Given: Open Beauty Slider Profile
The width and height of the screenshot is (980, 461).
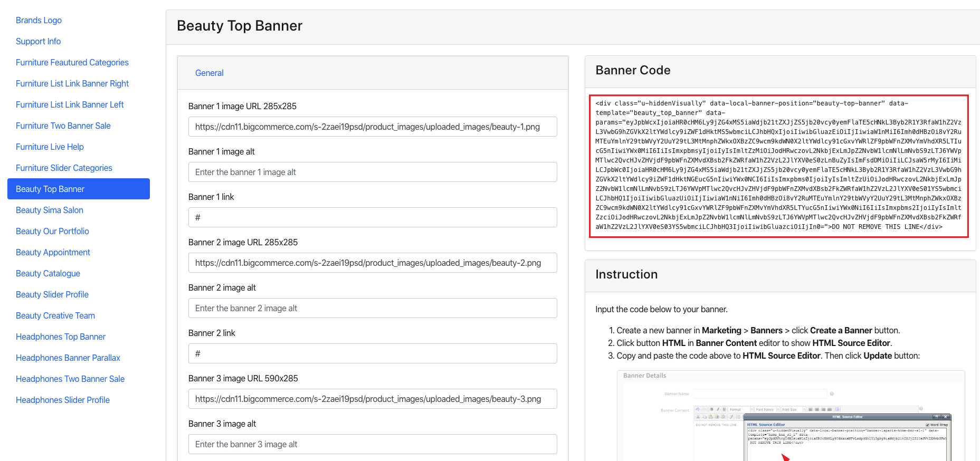Looking at the screenshot, I should pos(52,294).
